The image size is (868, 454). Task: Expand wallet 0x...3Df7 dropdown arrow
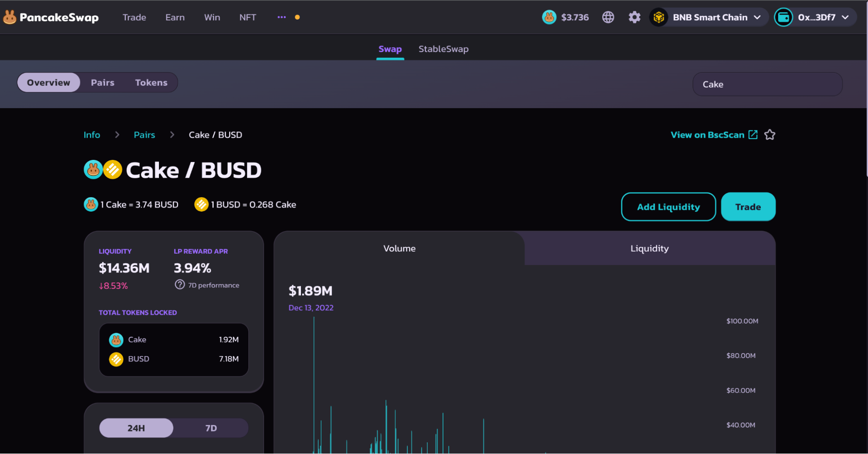coord(845,17)
